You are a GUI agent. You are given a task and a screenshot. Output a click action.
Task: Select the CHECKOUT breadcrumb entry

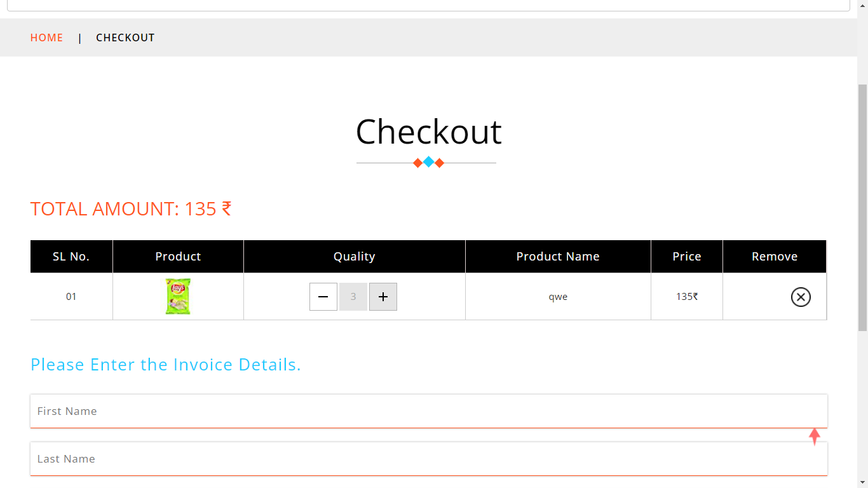(x=125, y=37)
